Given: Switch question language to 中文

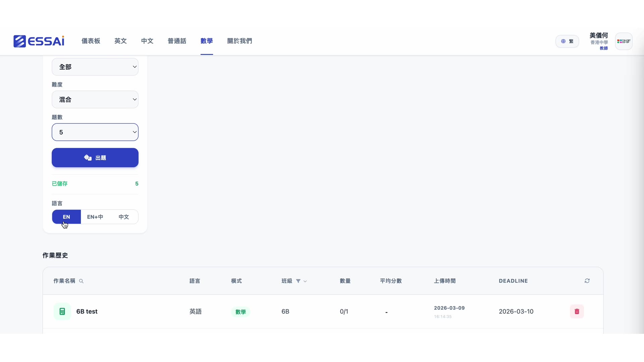Looking at the screenshot, I should coord(123,217).
